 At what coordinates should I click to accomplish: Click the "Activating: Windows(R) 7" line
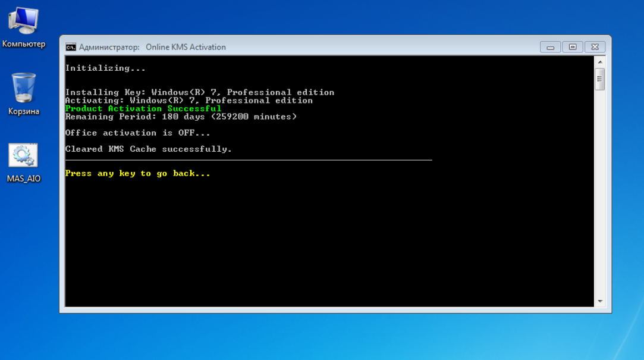coord(189,101)
